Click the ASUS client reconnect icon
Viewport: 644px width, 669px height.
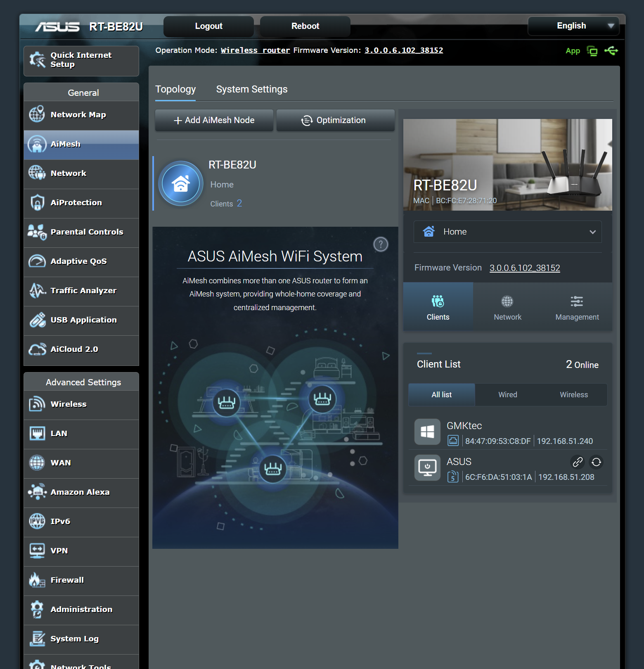click(597, 462)
